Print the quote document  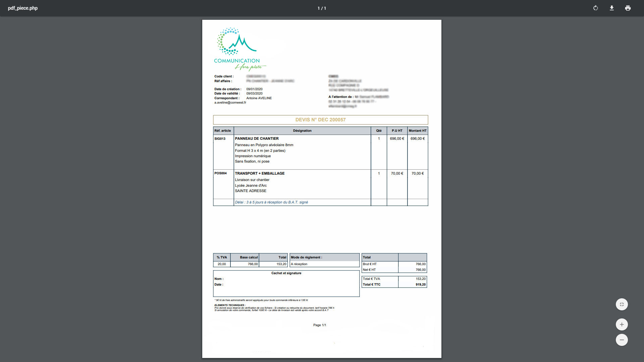point(628,8)
